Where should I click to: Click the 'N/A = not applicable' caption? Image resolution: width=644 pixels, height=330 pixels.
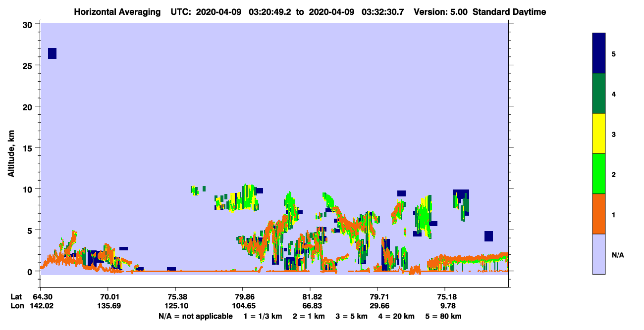pos(195,316)
